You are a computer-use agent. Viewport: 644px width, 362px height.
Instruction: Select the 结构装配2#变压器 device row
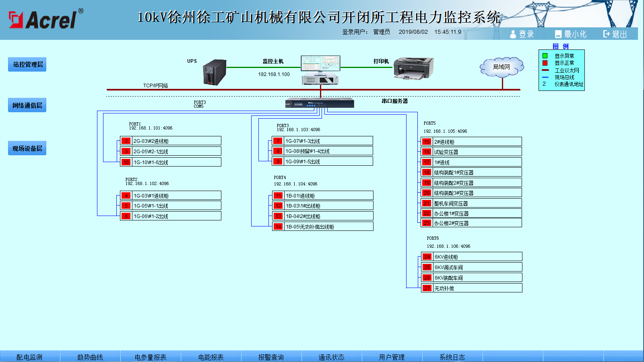471,183
